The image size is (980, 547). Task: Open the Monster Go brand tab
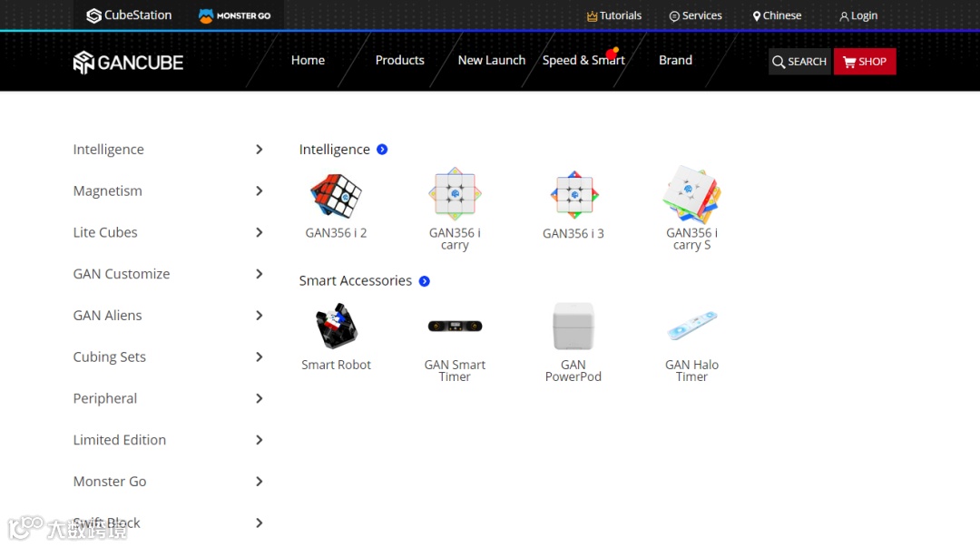pos(235,15)
